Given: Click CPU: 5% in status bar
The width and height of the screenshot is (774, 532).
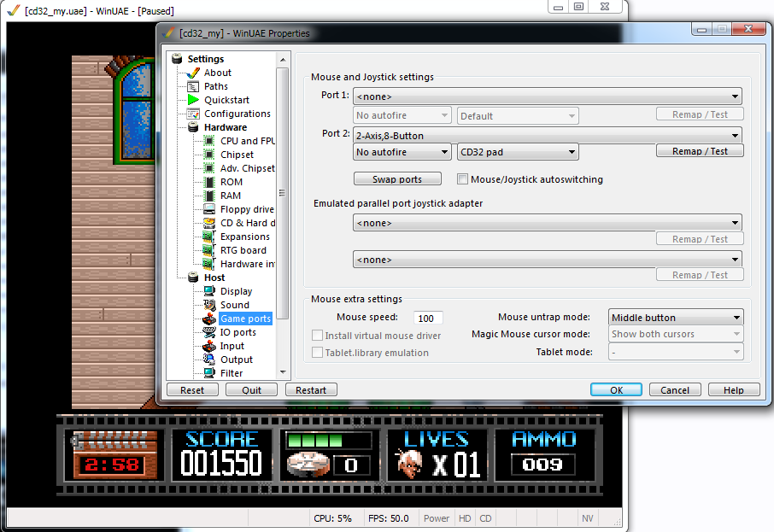Looking at the screenshot, I should click(x=332, y=518).
